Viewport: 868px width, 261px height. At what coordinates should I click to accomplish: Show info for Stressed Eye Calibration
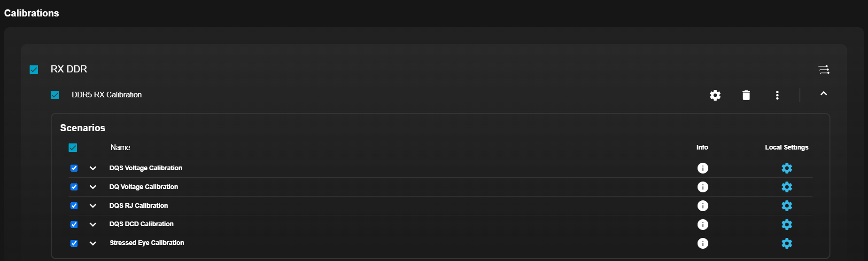pyautogui.click(x=703, y=243)
